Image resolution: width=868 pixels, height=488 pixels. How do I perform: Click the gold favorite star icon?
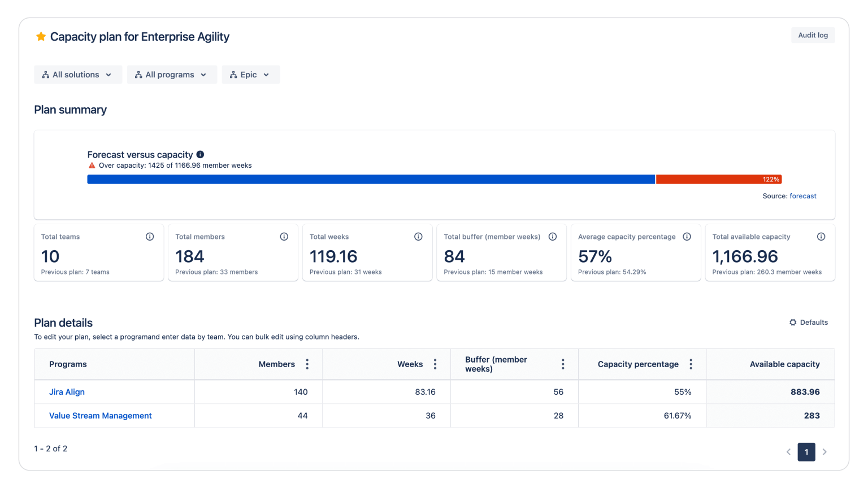pyautogui.click(x=41, y=37)
